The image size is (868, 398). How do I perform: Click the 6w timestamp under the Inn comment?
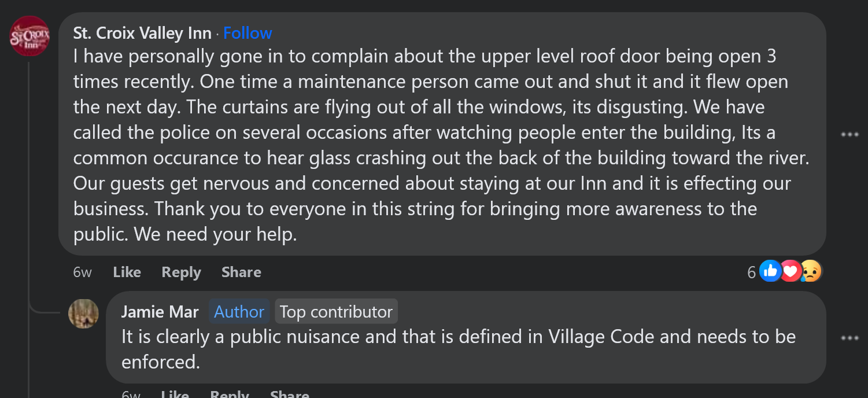click(82, 272)
